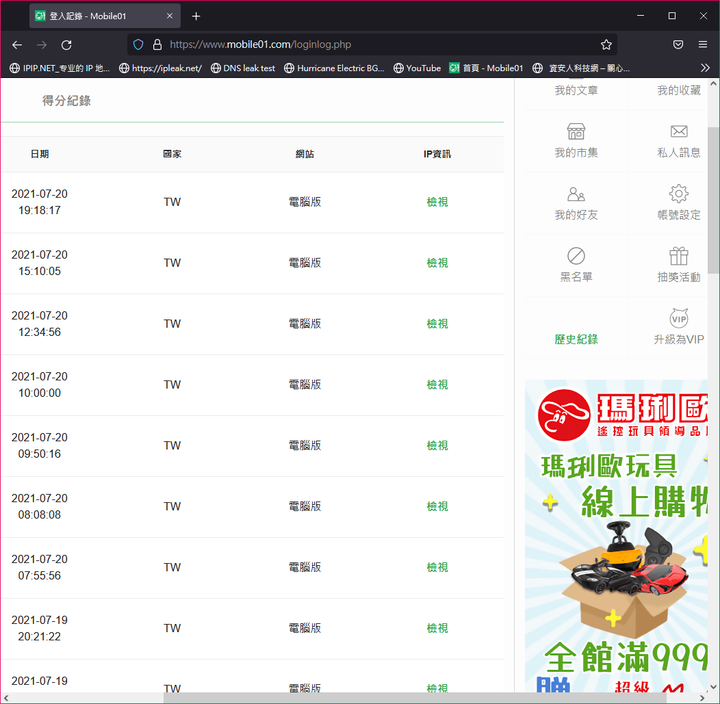
Task: Save page to Pocket
Action: pyautogui.click(x=678, y=45)
